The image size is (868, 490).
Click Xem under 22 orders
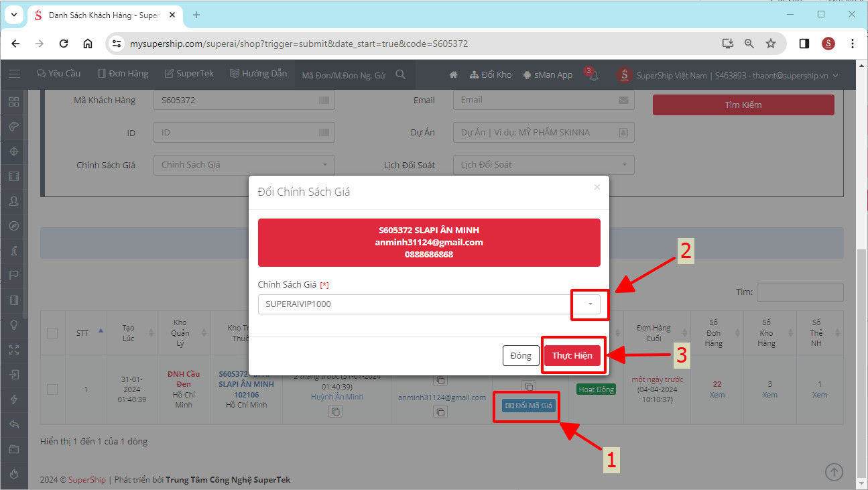coord(717,395)
